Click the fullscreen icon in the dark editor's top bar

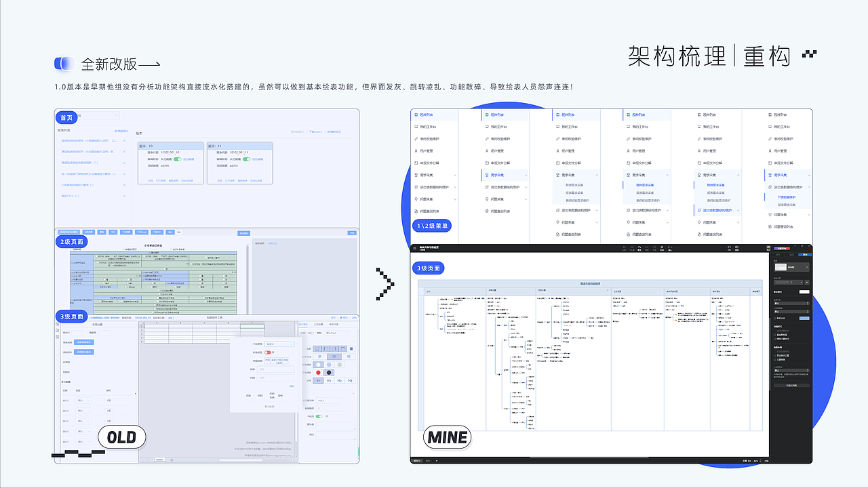coord(730,247)
